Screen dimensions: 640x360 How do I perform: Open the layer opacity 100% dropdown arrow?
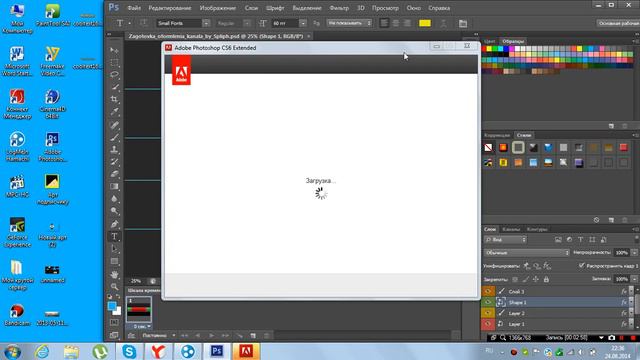(634, 253)
